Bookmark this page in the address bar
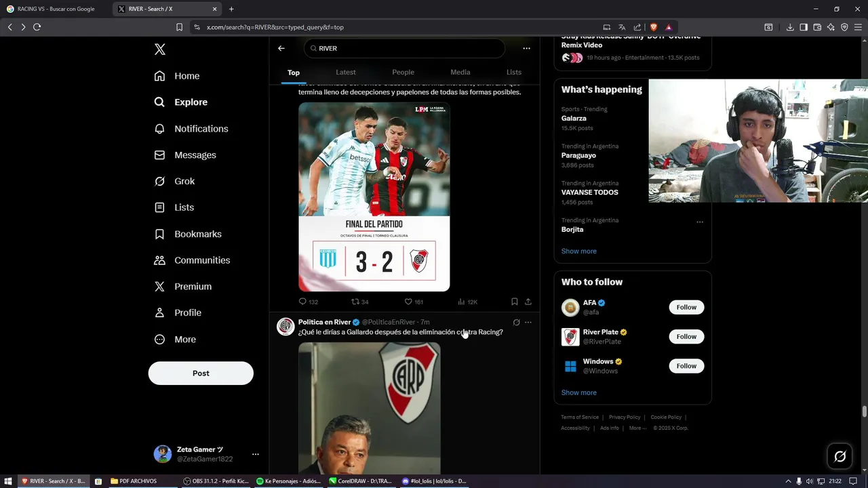 (x=179, y=27)
